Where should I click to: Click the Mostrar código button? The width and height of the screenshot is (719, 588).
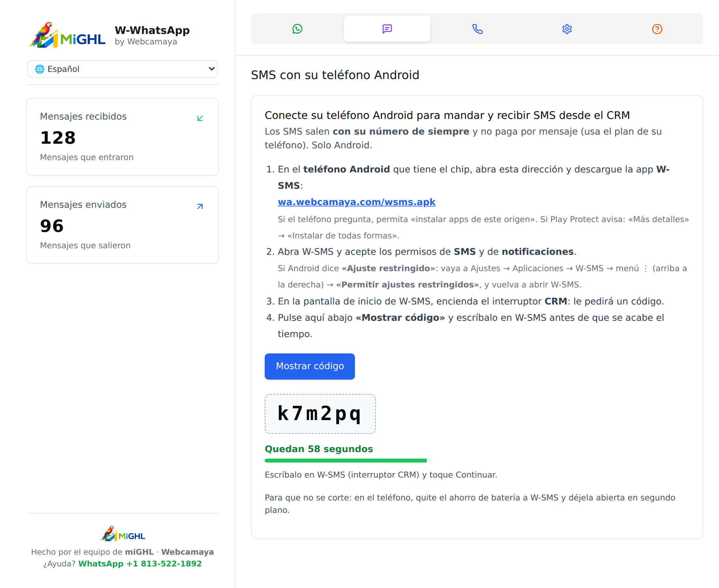pos(310,367)
